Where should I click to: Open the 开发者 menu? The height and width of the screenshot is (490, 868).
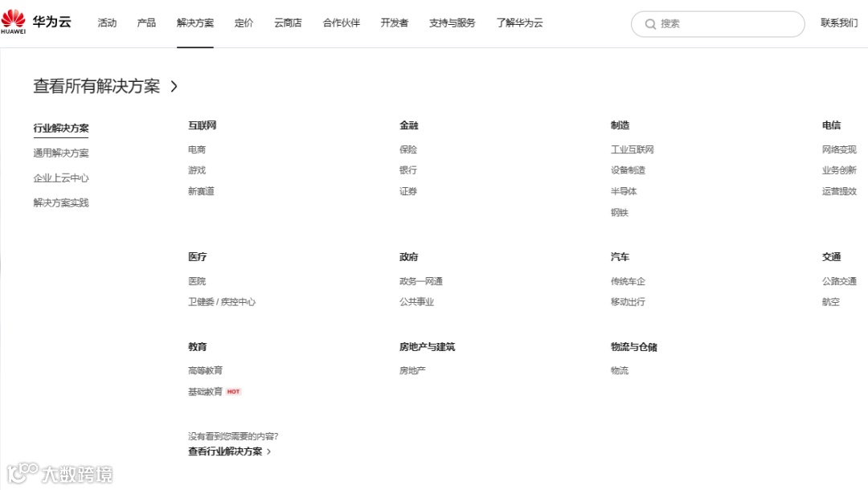pos(395,22)
